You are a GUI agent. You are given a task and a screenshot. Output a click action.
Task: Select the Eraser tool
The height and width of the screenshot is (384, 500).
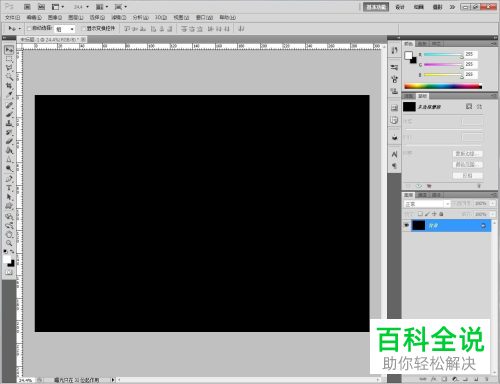pyautogui.click(x=9, y=142)
